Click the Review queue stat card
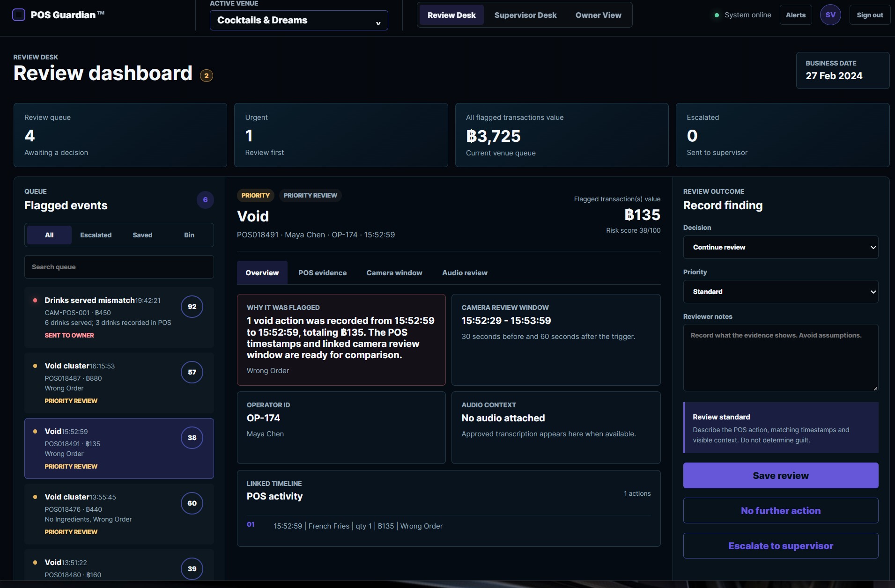Image resolution: width=895 pixels, height=588 pixels. coord(120,135)
